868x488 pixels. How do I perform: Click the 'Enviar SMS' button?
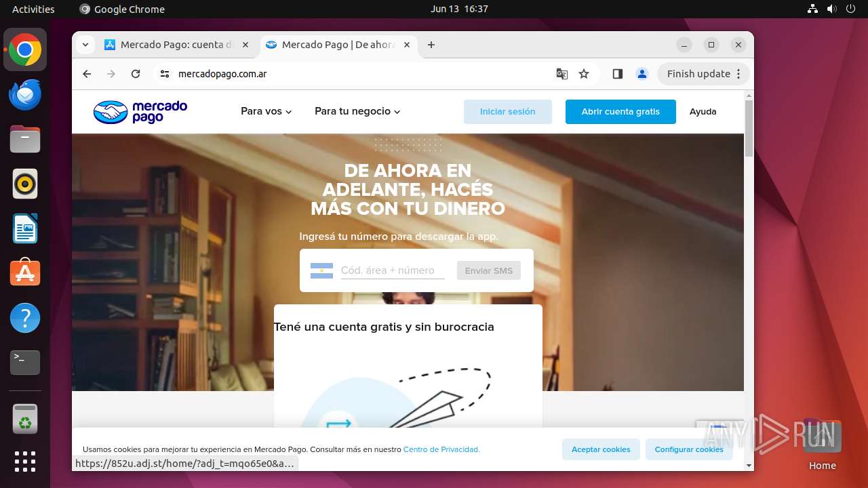[489, 270]
